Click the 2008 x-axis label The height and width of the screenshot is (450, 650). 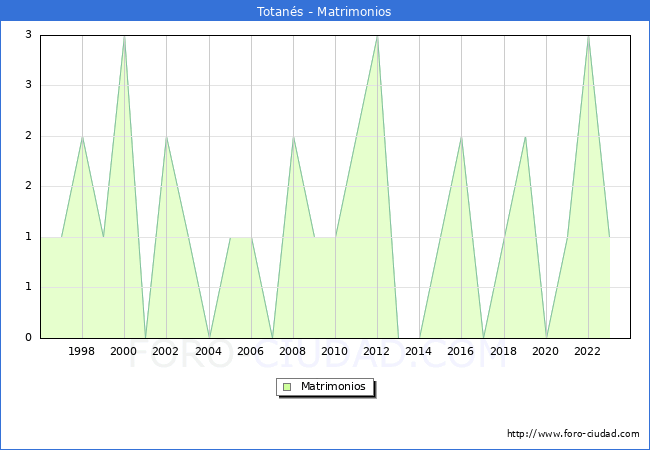293,351
